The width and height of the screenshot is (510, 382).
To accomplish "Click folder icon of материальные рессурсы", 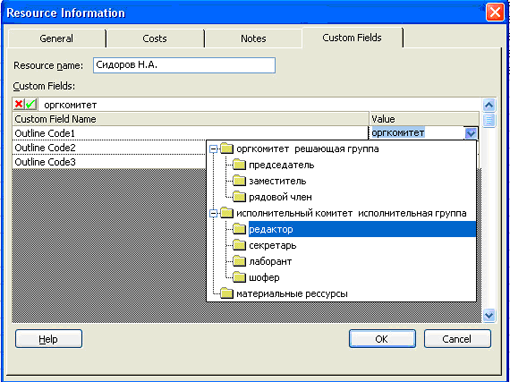I will pos(227,293).
